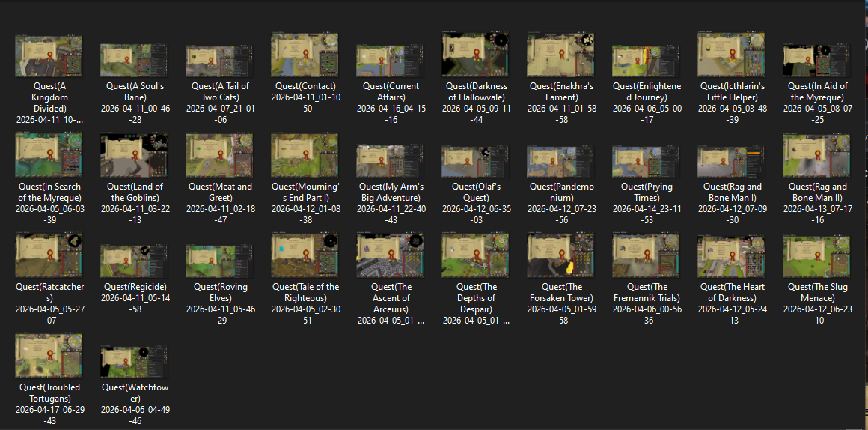Click the 'Quest(Meat and Greet)' file name text
This screenshot has height=430, width=868.
tap(219, 192)
